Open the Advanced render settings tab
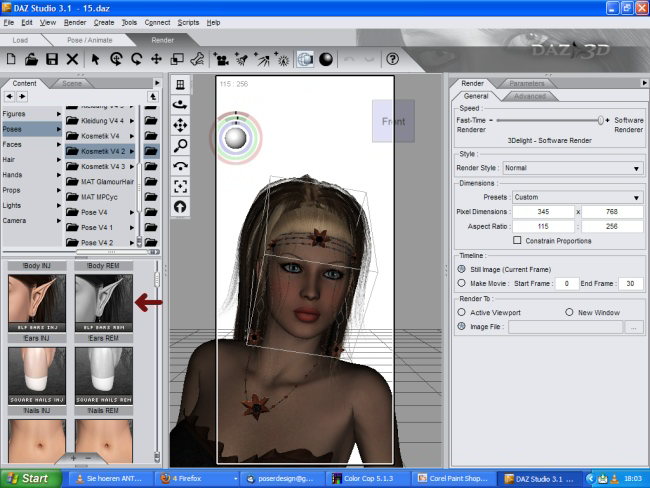This screenshot has height=488, width=650. 530,96
